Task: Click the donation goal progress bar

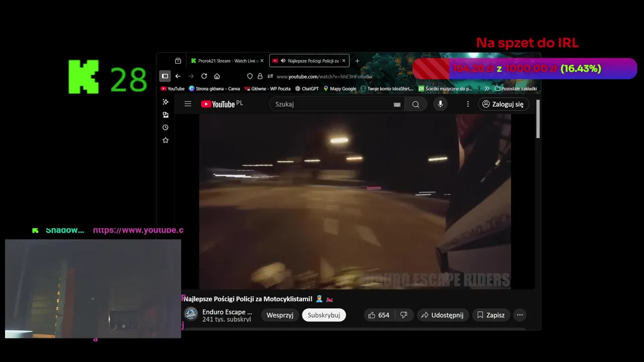Action: point(525,68)
